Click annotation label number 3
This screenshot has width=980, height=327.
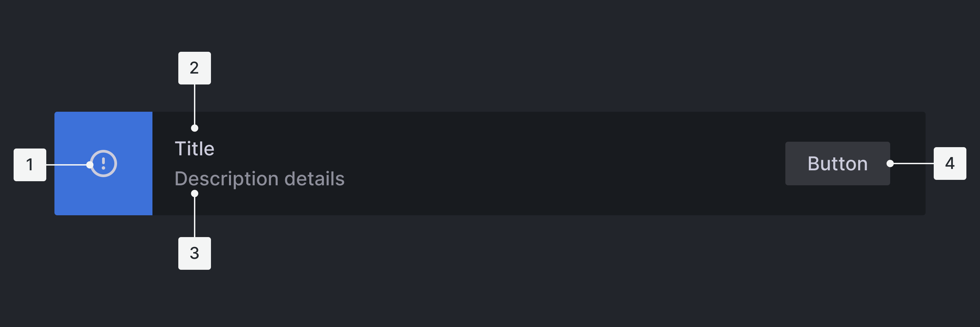point(194,253)
